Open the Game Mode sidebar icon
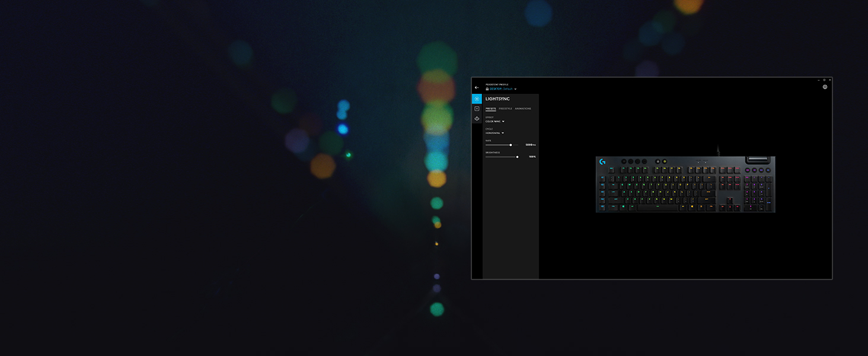The image size is (868, 356). [x=477, y=119]
